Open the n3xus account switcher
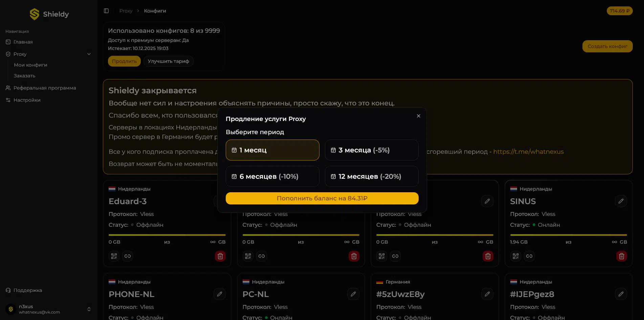 89,309
